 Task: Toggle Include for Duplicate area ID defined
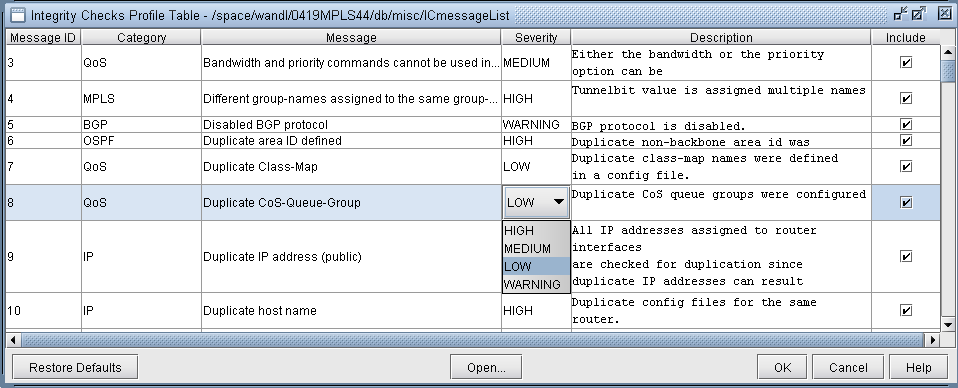tap(905, 141)
